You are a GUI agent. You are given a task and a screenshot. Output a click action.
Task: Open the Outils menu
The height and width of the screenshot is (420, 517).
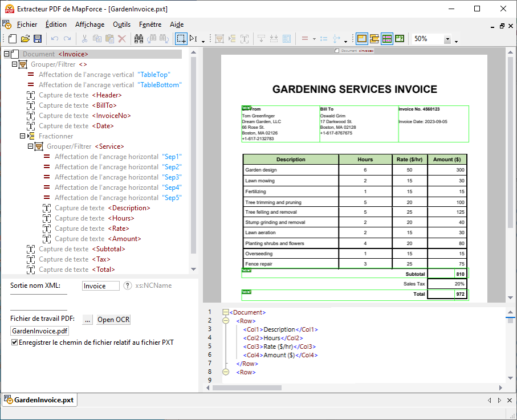121,25
